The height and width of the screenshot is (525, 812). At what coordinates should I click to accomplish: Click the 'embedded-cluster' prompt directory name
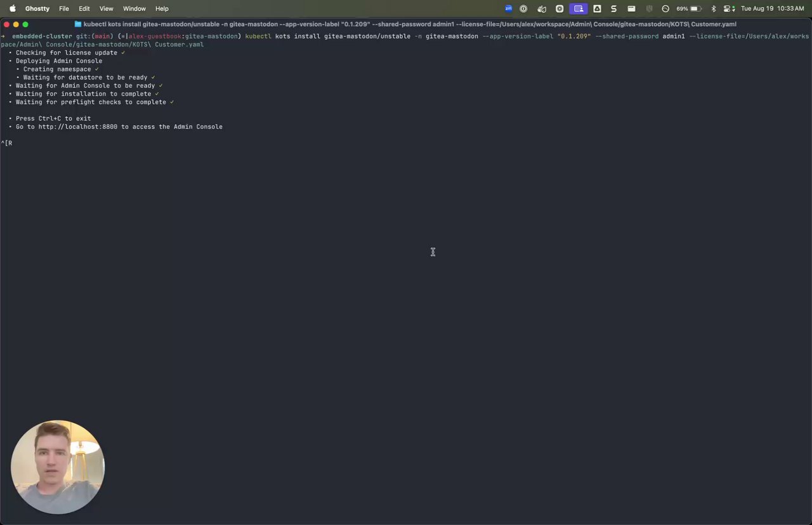pos(42,36)
